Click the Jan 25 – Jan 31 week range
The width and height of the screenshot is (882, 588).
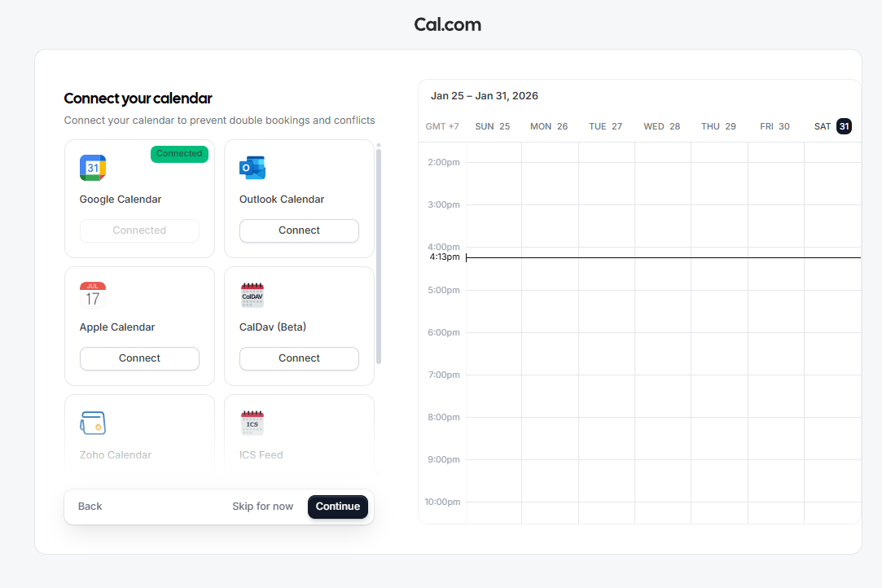click(485, 95)
